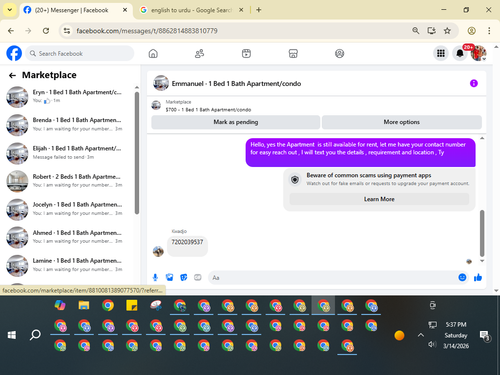Click the More options button
This screenshot has width=500, height=375.
[402, 122]
